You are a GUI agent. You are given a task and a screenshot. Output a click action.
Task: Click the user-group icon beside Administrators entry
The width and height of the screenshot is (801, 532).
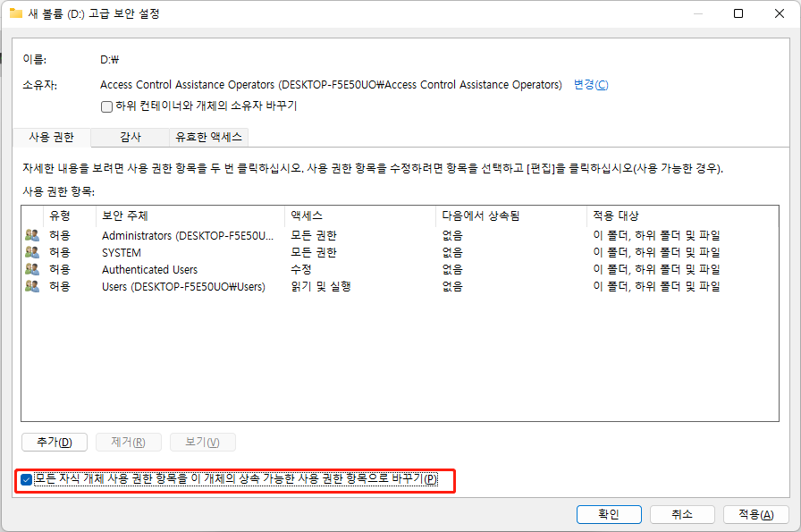(x=30, y=235)
